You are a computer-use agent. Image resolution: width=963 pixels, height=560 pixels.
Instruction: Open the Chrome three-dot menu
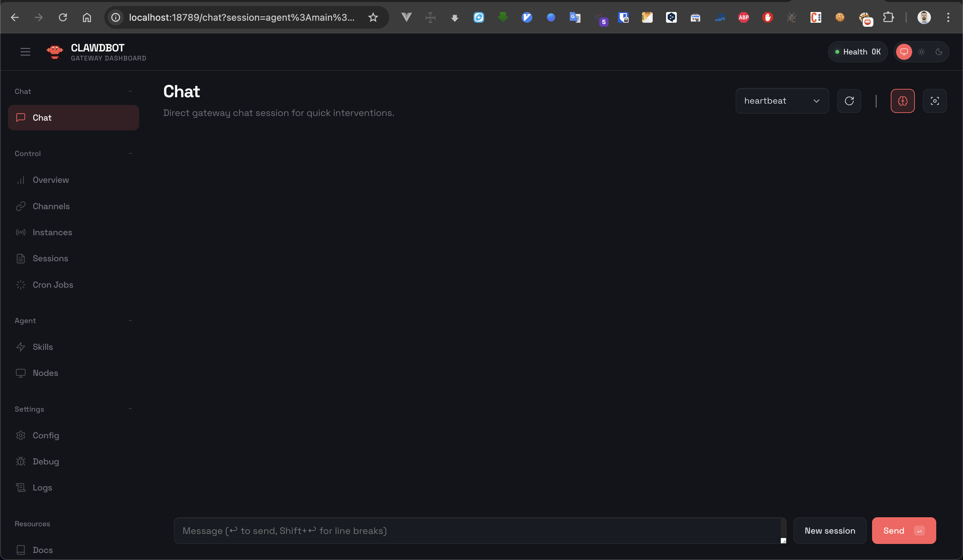tap(948, 17)
